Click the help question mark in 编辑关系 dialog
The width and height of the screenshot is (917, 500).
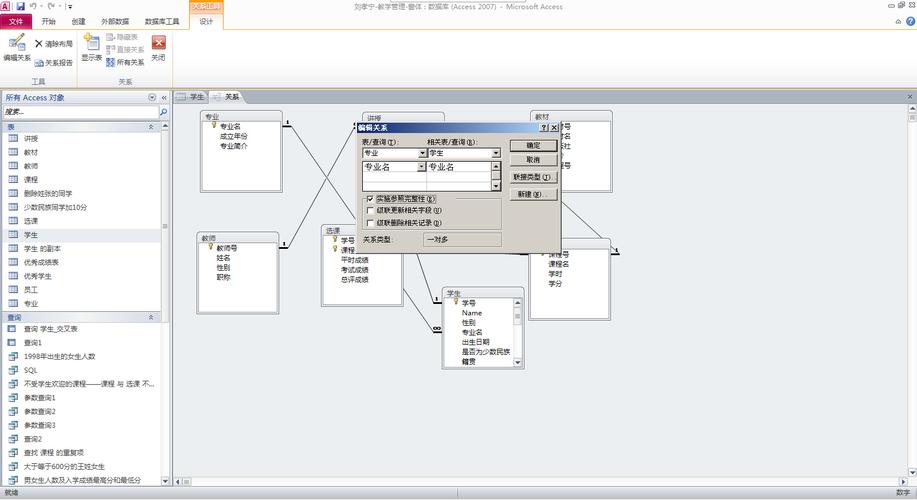click(544, 128)
